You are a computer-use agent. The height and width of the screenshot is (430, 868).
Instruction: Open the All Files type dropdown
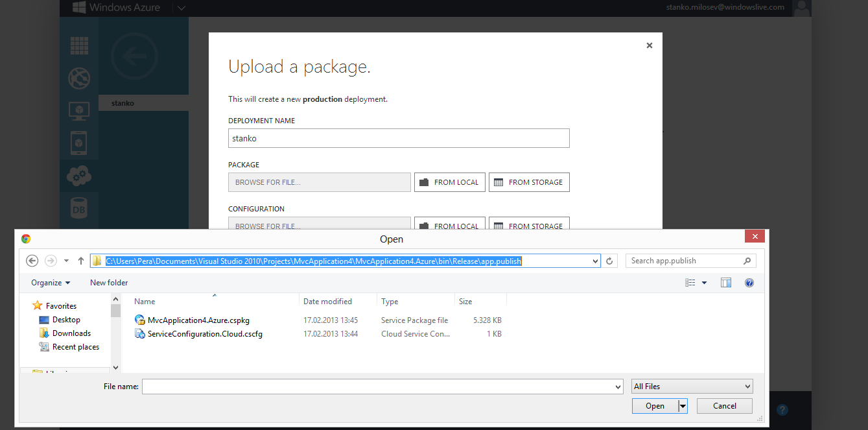(692, 387)
